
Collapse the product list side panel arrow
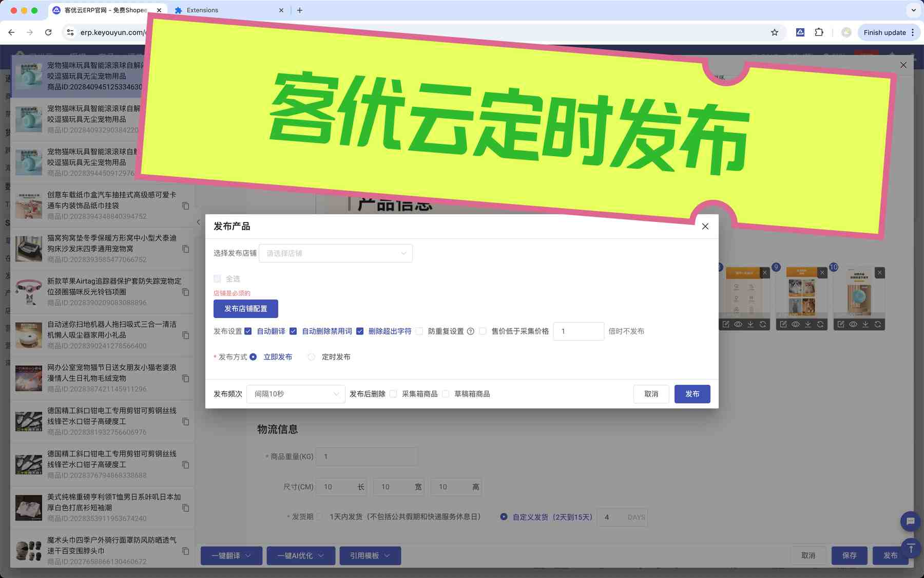(x=198, y=222)
